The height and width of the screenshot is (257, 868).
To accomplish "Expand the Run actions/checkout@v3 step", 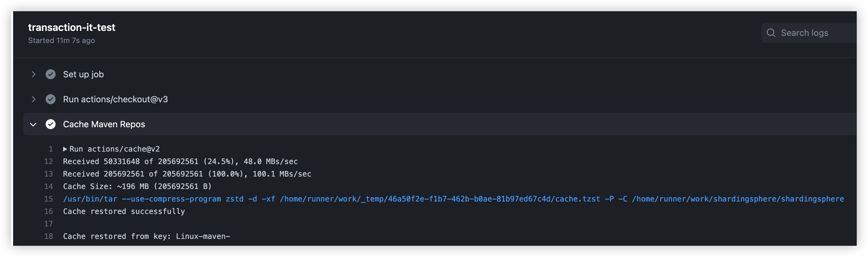I will pos(33,99).
